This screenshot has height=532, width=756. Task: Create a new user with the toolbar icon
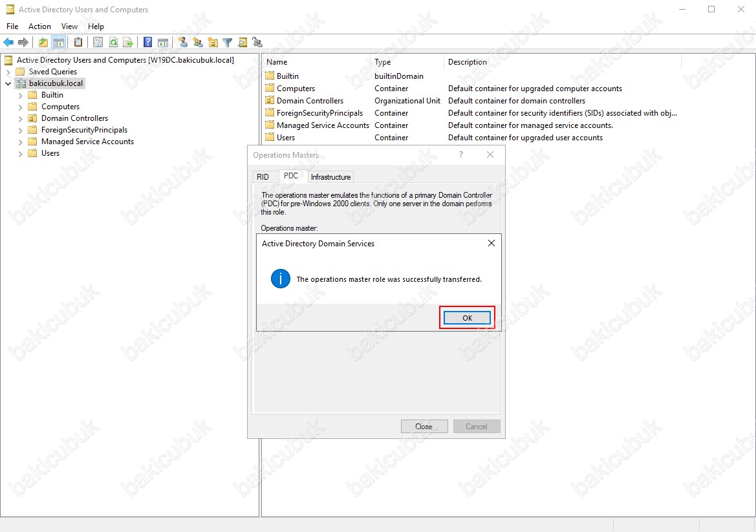pyautogui.click(x=183, y=43)
